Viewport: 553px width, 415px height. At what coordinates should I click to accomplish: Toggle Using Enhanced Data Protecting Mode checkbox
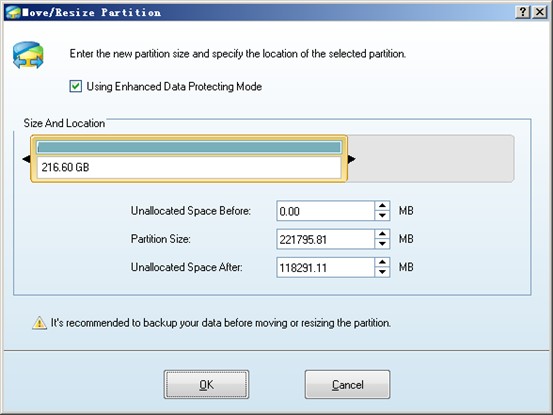pyautogui.click(x=75, y=86)
